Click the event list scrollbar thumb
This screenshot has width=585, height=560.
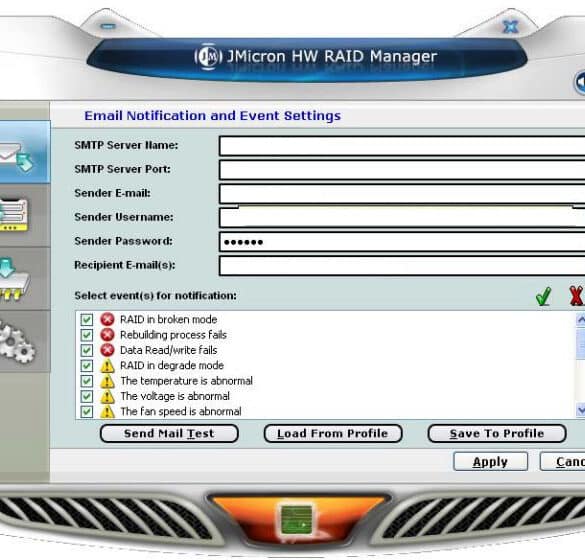coord(581,343)
